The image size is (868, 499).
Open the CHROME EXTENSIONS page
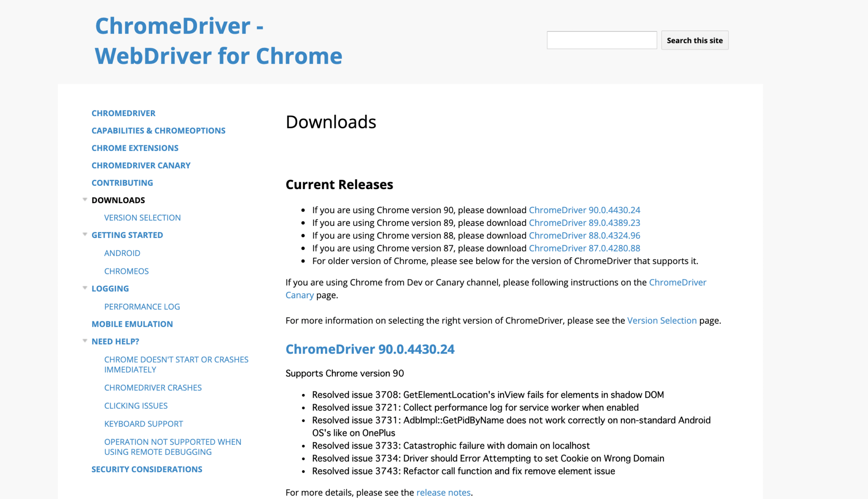pyautogui.click(x=135, y=148)
